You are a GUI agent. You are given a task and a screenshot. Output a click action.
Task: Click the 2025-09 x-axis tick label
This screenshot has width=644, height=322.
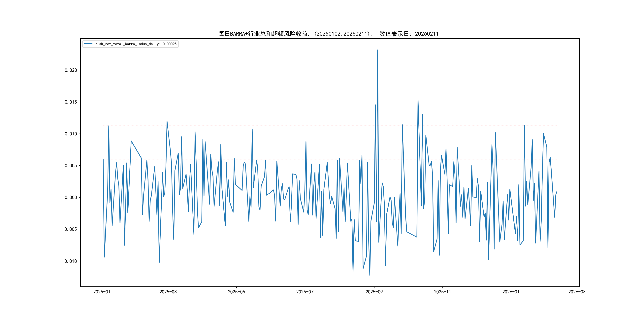(374, 292)
